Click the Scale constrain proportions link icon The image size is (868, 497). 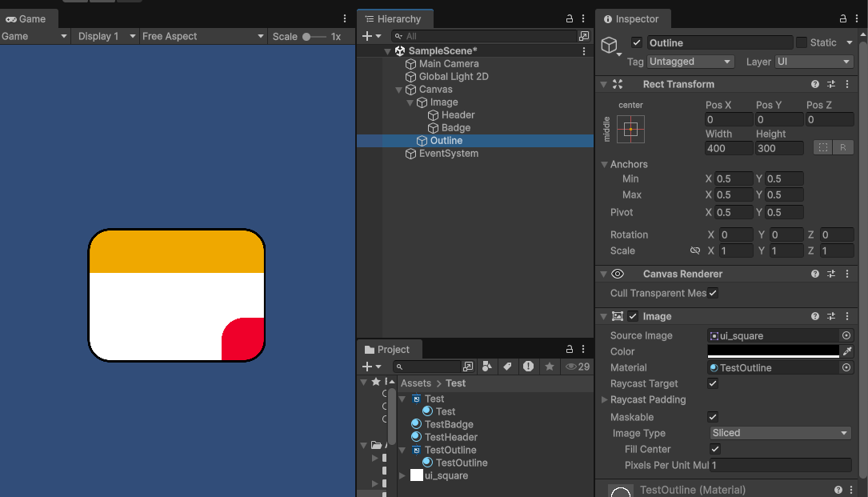coord(694,251)
